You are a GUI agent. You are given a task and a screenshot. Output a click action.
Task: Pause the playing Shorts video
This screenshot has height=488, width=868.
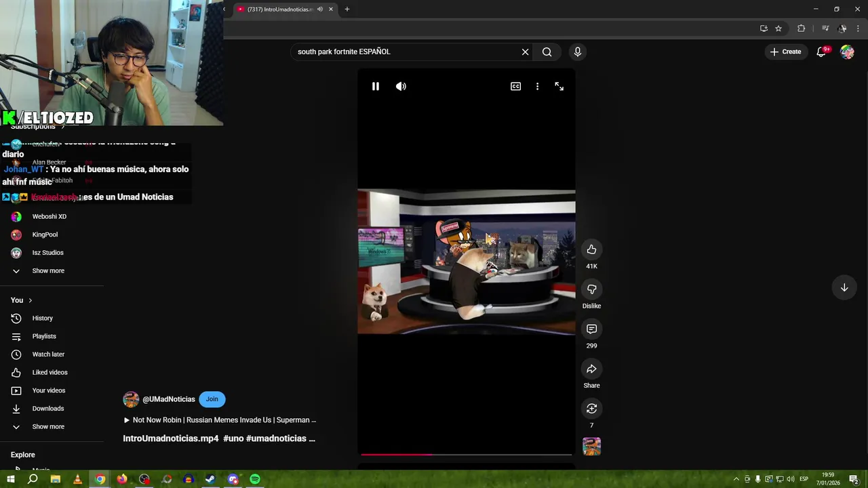click(x=375, y=86)
